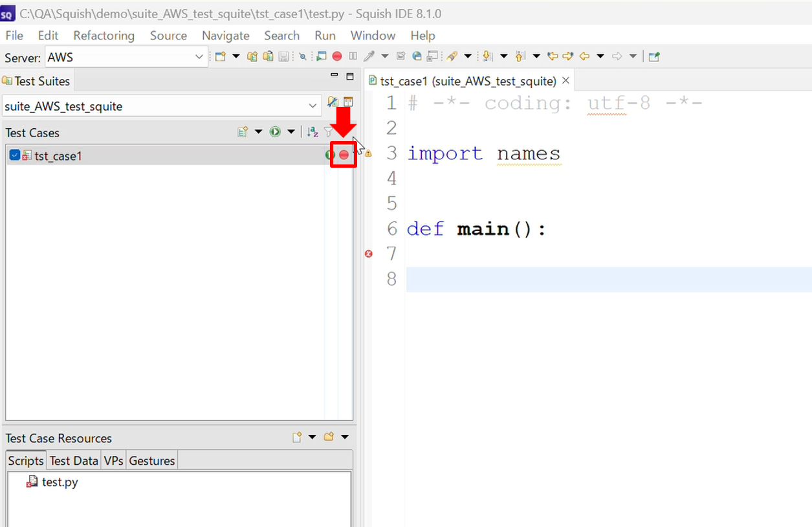812x527 pixels.
Task: Open the Refactoring menu
Action: coord(104,36)
